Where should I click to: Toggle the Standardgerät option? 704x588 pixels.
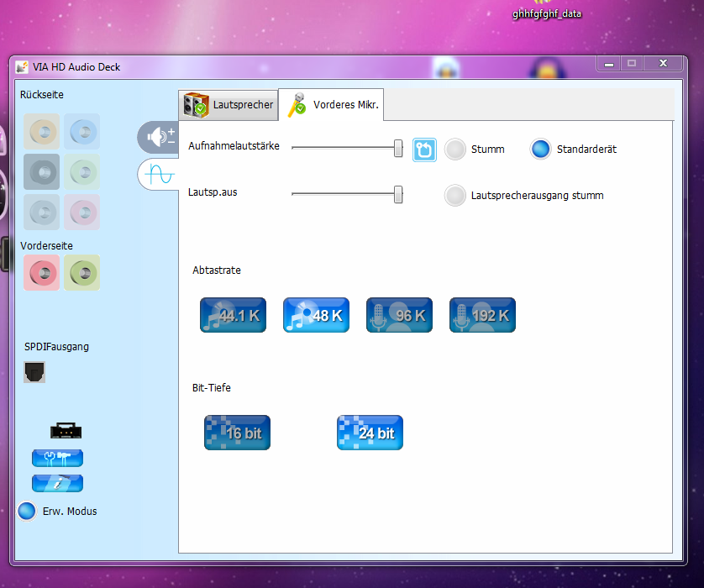tap(540, 150)
